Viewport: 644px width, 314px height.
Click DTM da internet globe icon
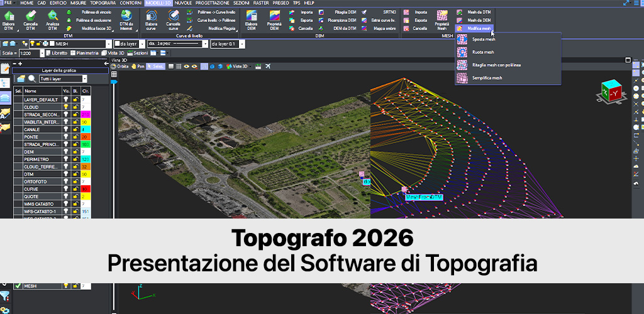pyautogui.click(x=126, y=16)
